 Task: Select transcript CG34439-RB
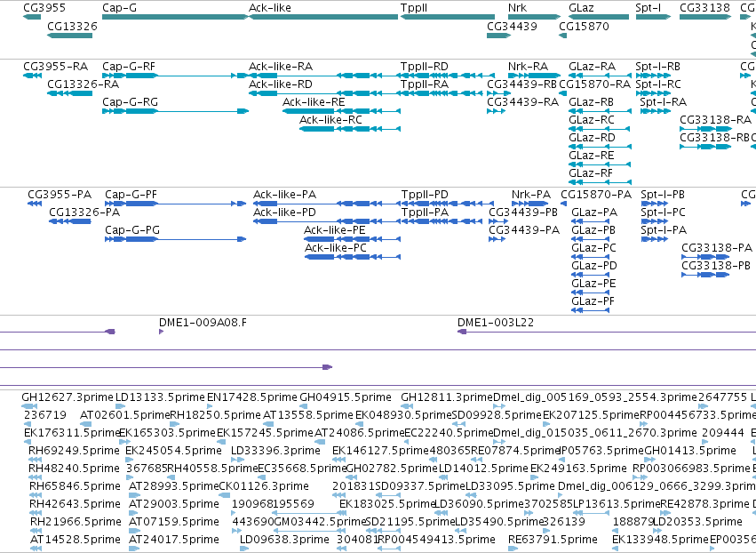coord(521,84)
